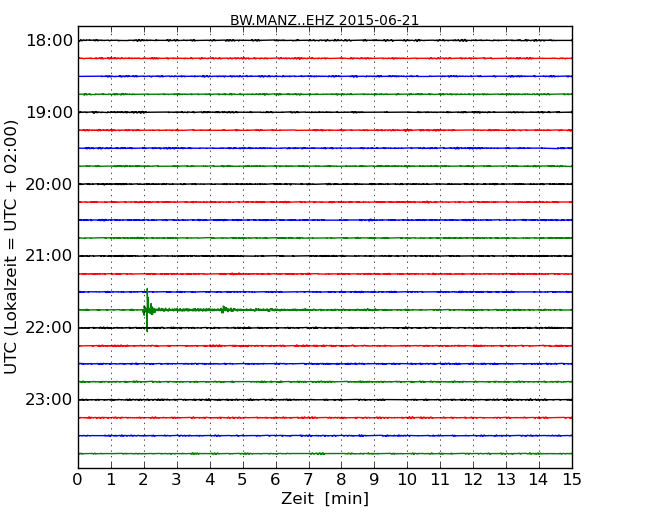Click the 20:00 time label
This screenshot has width=650, height=520.
(49, 184)
